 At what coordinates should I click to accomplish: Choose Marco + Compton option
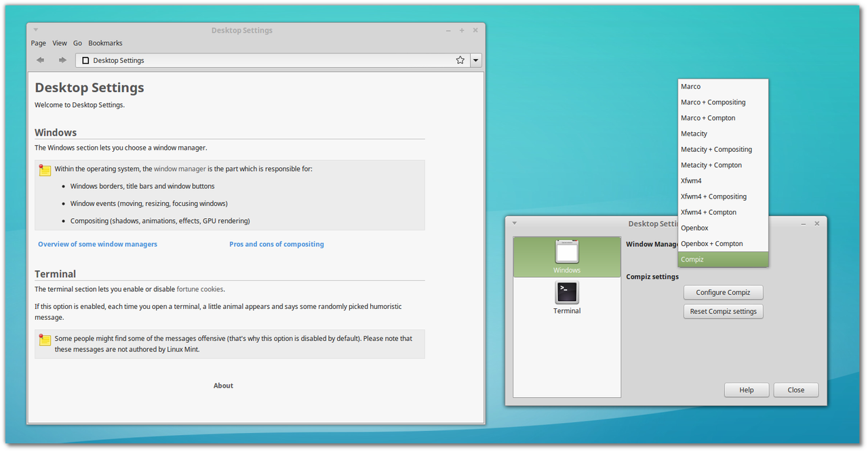tap(723, 118)
